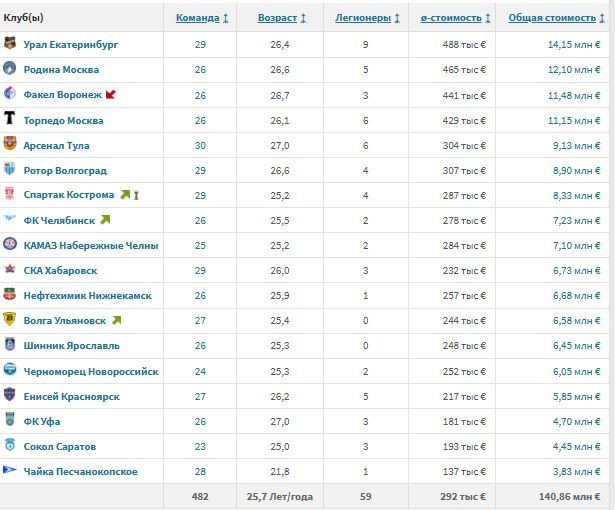Image resolution: width=615 pixels, height=510 pixels.
Task: Click the Урал Екатеринбург club crest icon
Action: (10, 43)
